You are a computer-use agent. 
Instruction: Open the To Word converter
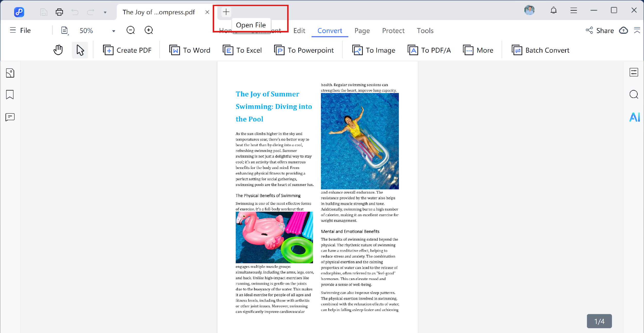(190, 50)
